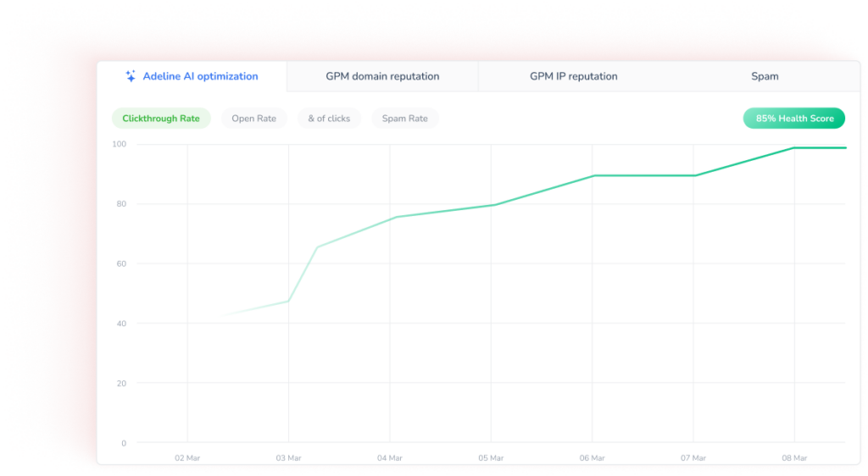
Task: Toggle the Clickthrough Rate metric pill
Action: click(161, 119)
